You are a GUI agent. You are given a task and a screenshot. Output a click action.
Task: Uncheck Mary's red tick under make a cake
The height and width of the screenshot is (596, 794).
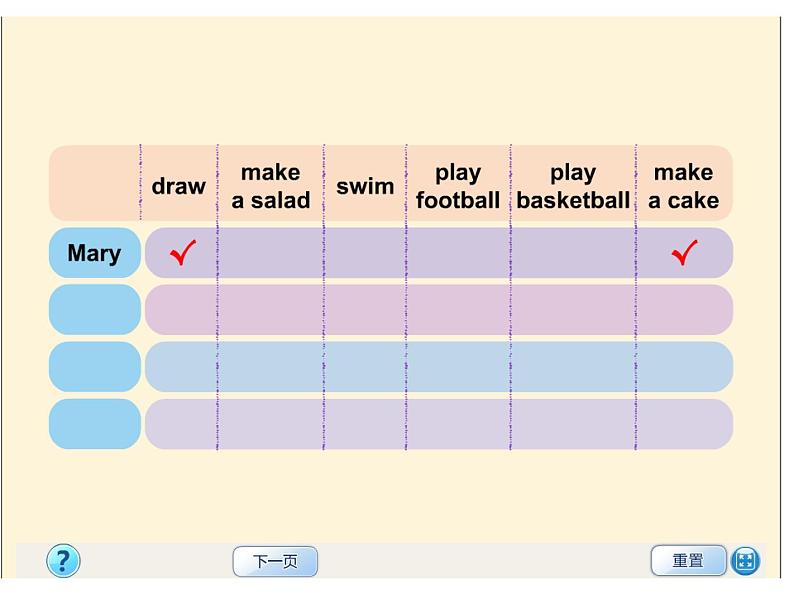click(684, 253)
